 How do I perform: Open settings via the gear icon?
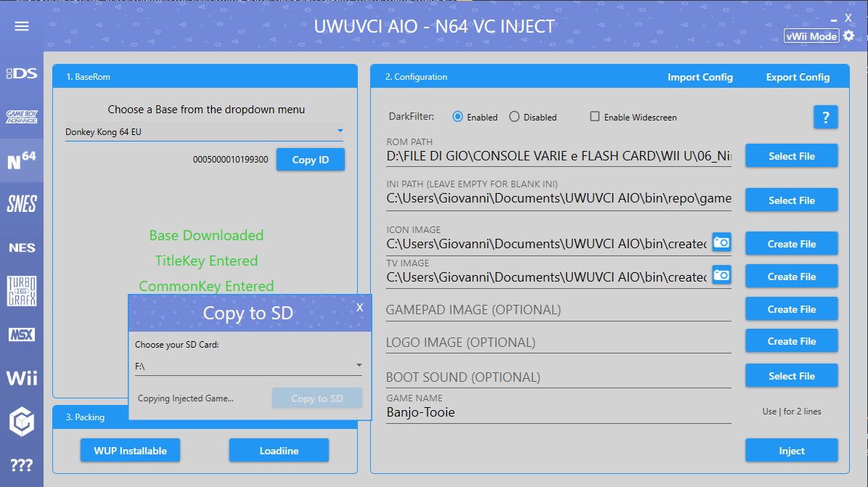click(848, 36)
